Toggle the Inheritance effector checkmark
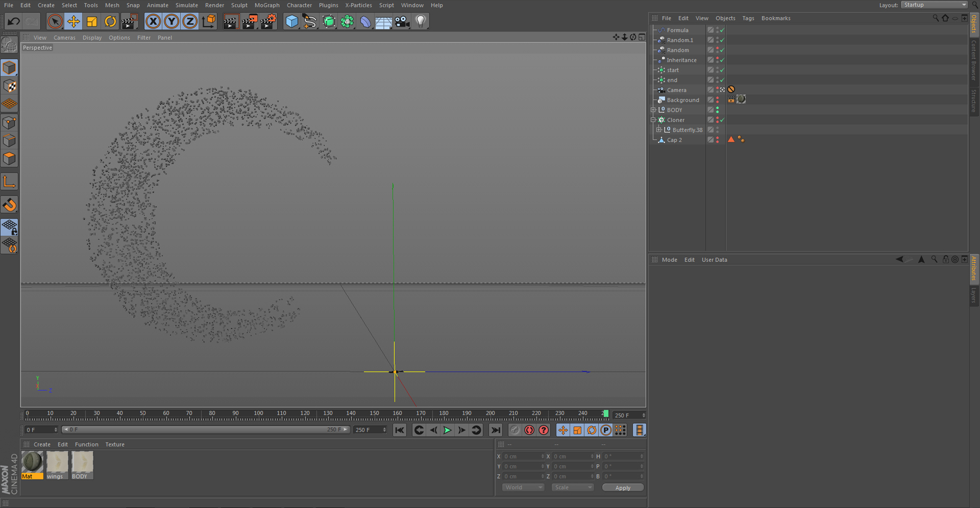Screen dimensions: 980x508 (722, 60)
